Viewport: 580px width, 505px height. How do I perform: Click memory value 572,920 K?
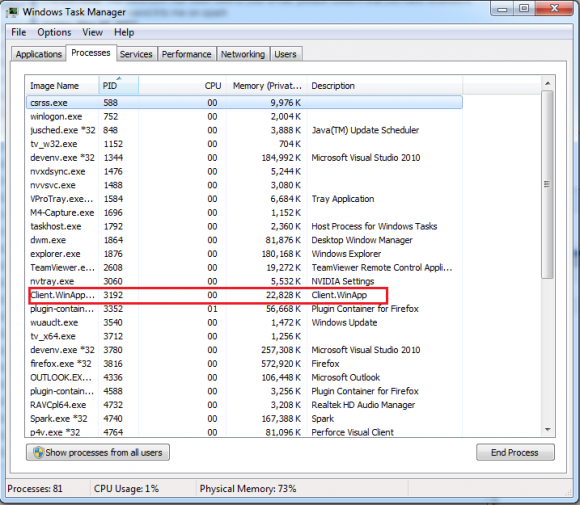281,364
